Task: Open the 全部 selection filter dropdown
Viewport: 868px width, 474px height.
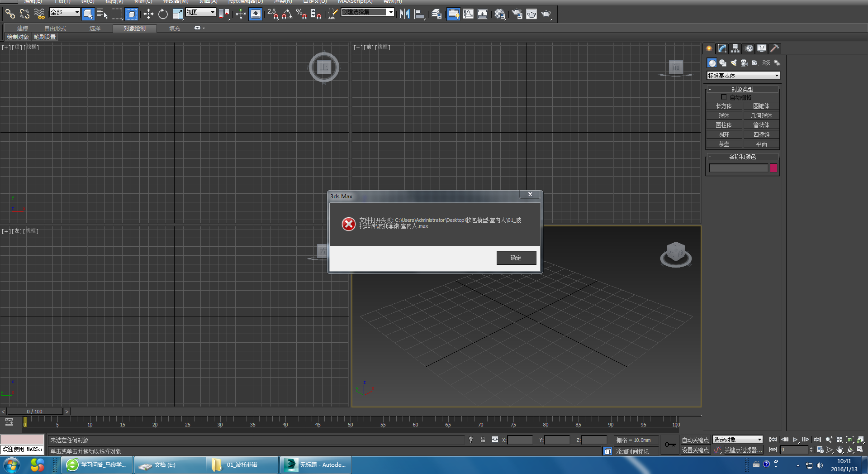Action: tap(65, 12)
